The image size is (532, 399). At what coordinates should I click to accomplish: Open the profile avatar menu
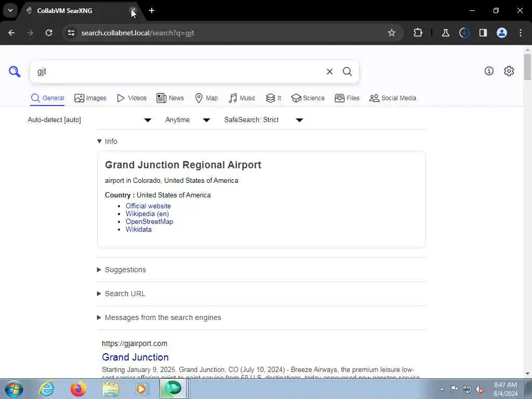click(x=502, y=33)
